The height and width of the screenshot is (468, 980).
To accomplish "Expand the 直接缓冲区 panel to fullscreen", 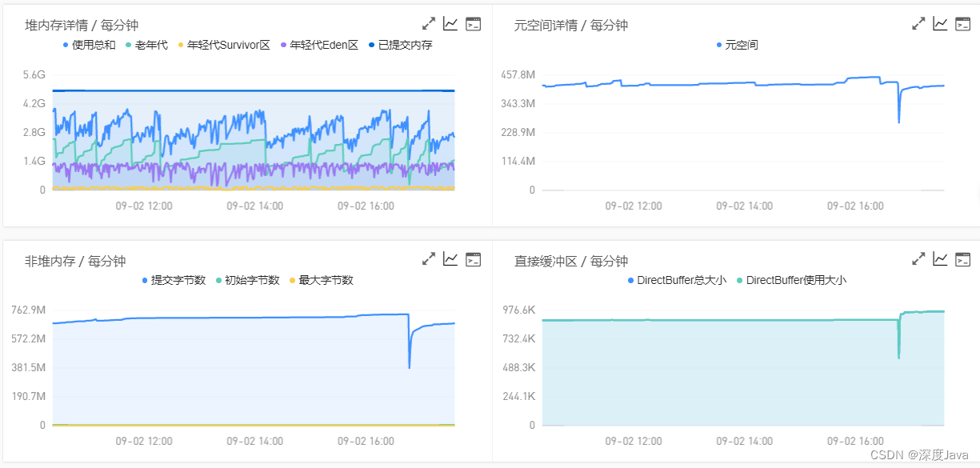I will click(x=918, y=259).
